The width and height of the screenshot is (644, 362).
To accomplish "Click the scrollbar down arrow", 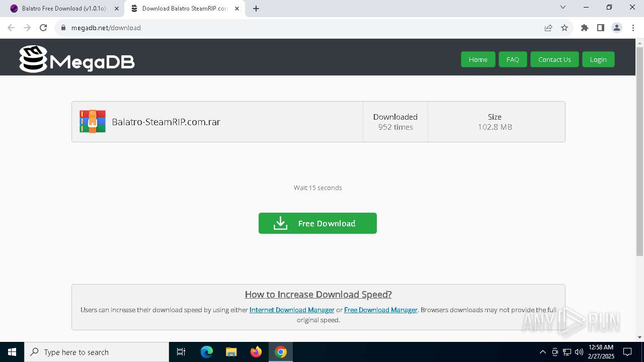I will pos(639,337).
